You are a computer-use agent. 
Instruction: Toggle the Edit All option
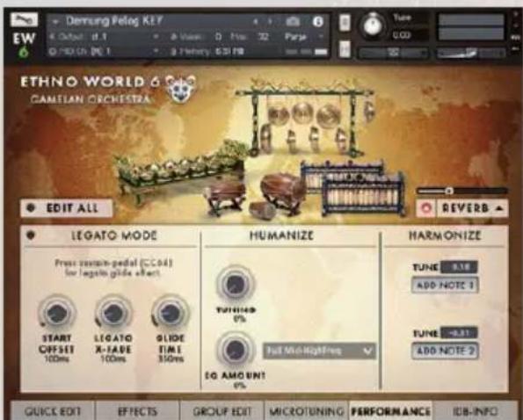tap(67, 208)
